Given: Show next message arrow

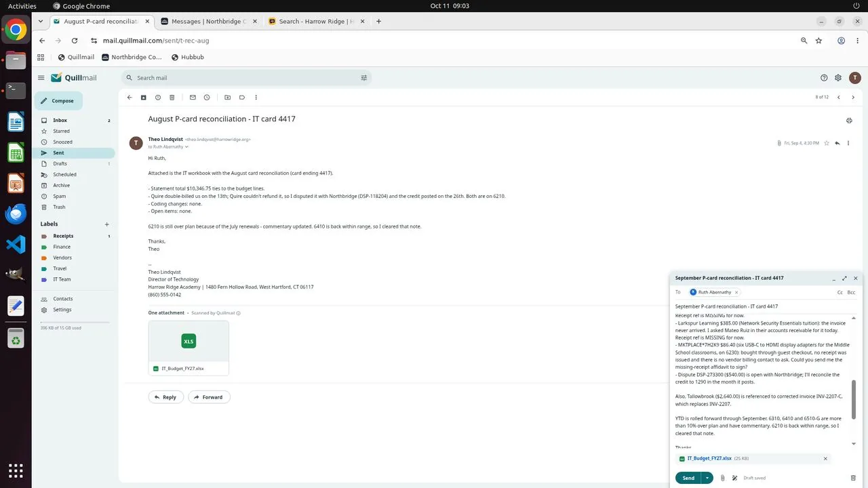Looking at the screenshot, I should coord(853,98).
